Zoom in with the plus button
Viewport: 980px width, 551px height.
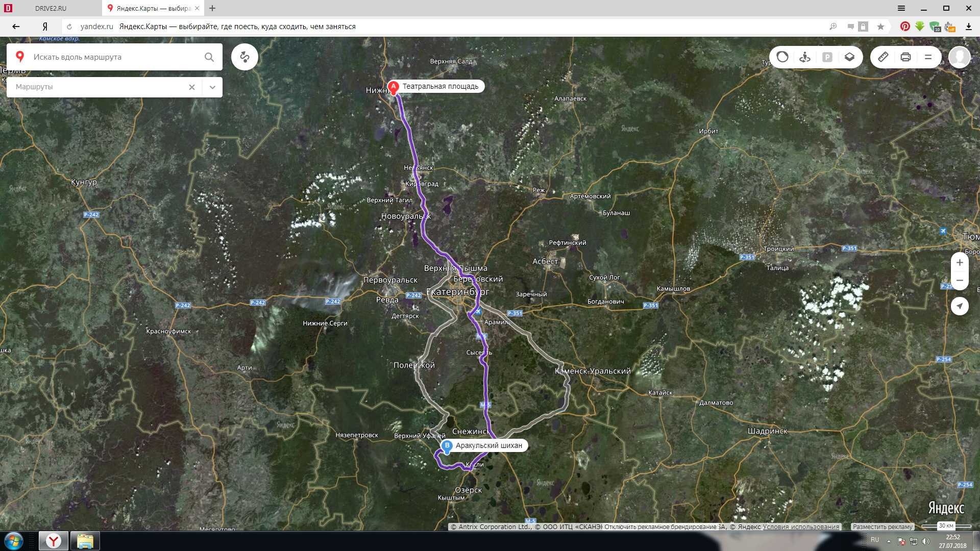pyautogui.click(x=960, y=263)
